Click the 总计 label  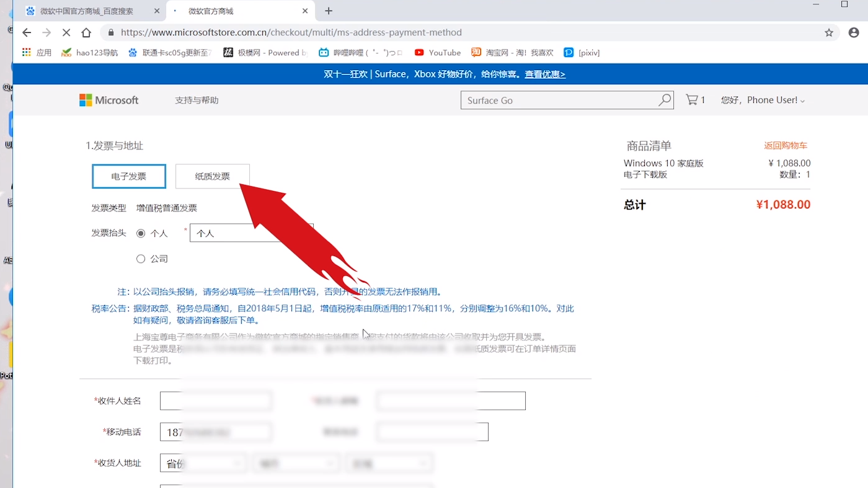coord(635,205)
